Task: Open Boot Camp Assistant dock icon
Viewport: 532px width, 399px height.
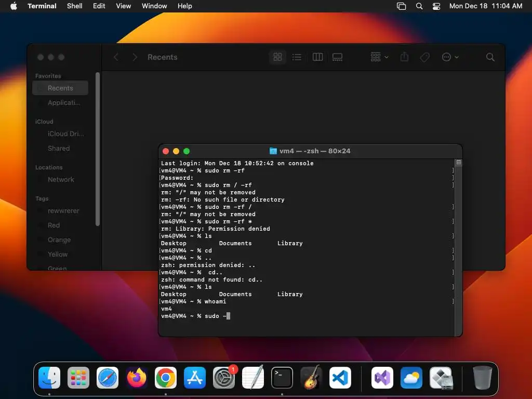Action: pos(441,378)
